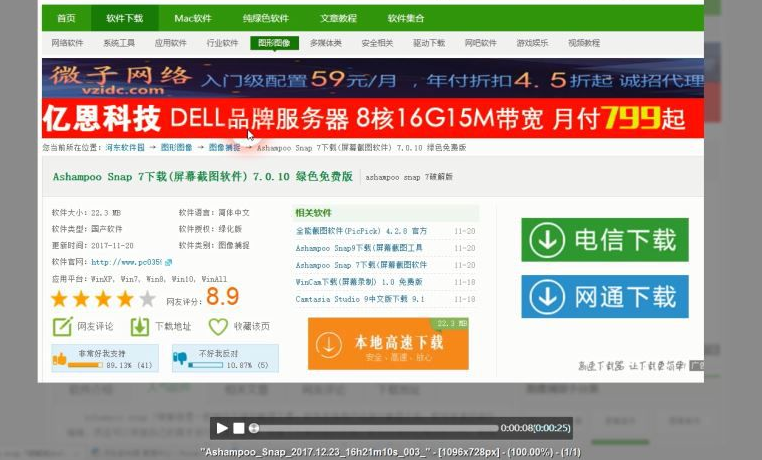Stop the video playback
Viewport: 762px width, 460px height.
239,428
